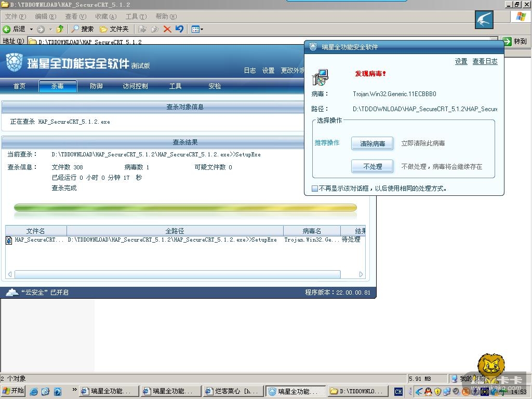This screenshot has width=532, height=399.
Task: Click the Move To folder toolbar icon
Action: point(142,29)
